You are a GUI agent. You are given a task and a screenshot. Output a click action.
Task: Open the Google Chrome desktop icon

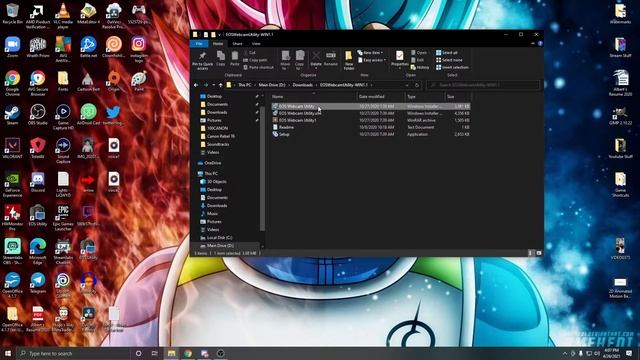tap(12, 83)
